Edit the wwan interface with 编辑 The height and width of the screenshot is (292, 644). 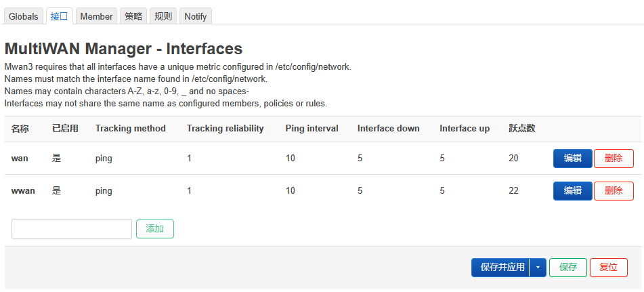[572, 191]
